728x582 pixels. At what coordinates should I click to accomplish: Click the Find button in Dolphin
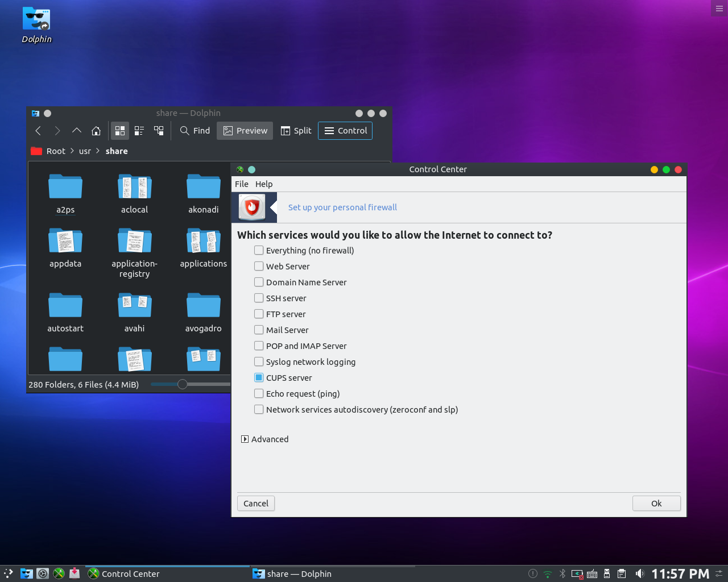tap(195, 131)
